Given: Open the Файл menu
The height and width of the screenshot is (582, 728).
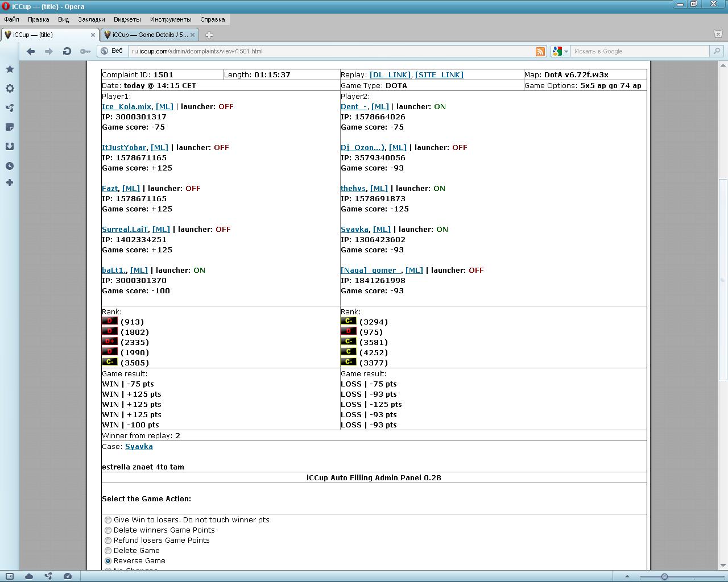Looking at the screenshot, I should [x=11, y=19].
